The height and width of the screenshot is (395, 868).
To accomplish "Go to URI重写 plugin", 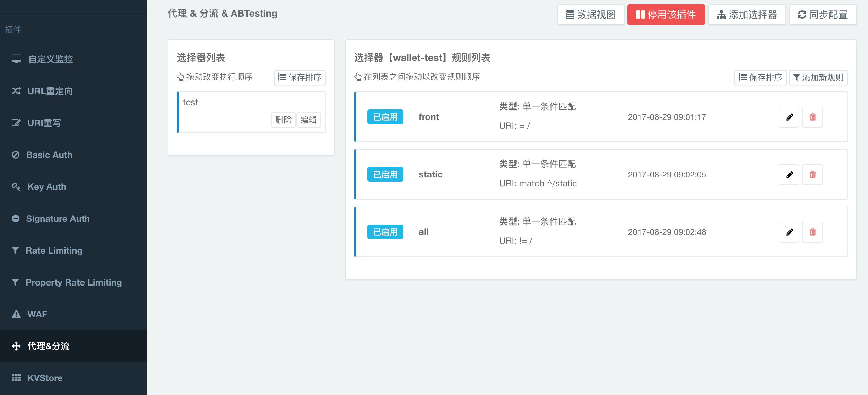I will [x=73, y=123].
